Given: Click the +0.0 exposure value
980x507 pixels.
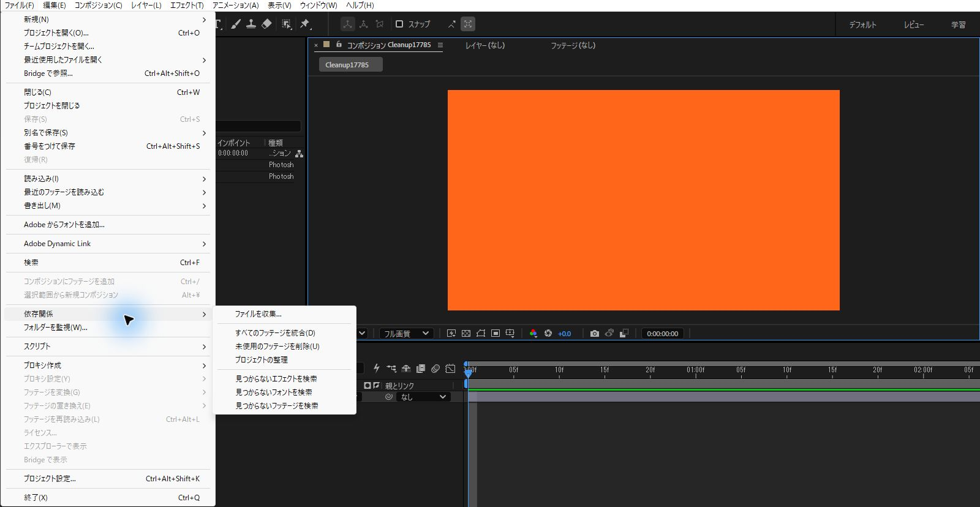Looking at the screenshot, I should click(x=564, y=334).
